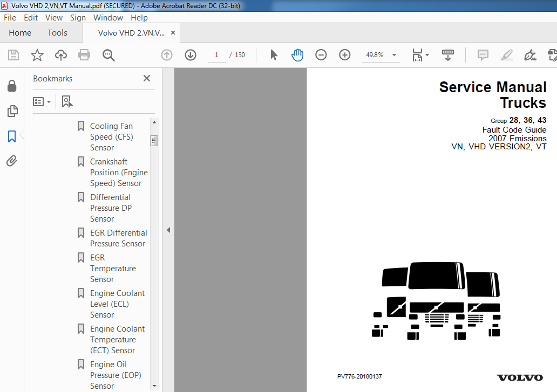Toggle the Bookmarks panel icon

coord(12,136)
